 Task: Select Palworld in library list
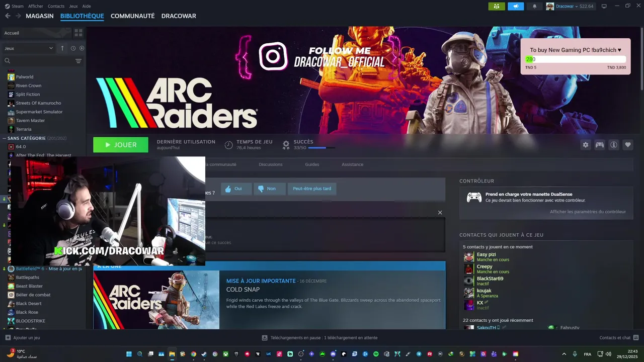click(x=25, y=77)
